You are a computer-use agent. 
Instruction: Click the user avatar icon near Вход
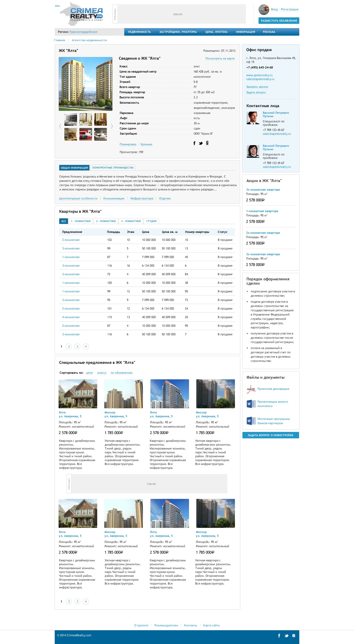click(x=263, y=9)
